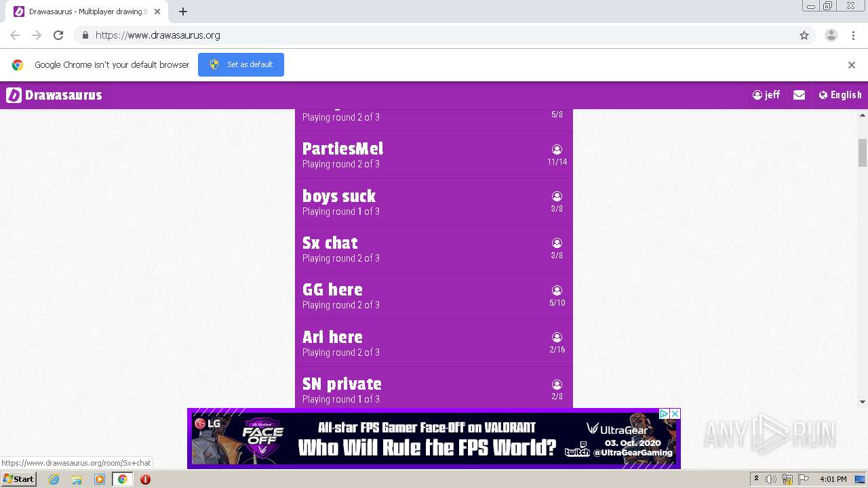Bookmark this page with star icon

pos(804,35)
